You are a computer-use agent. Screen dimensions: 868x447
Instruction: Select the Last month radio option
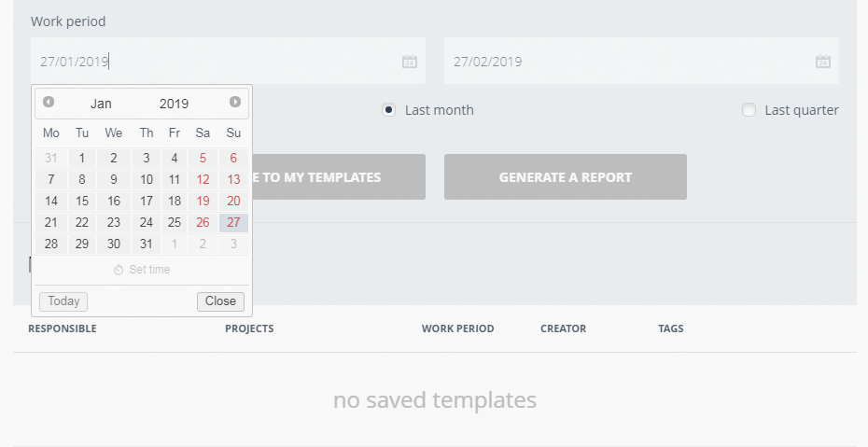click(x=388, y=110)
